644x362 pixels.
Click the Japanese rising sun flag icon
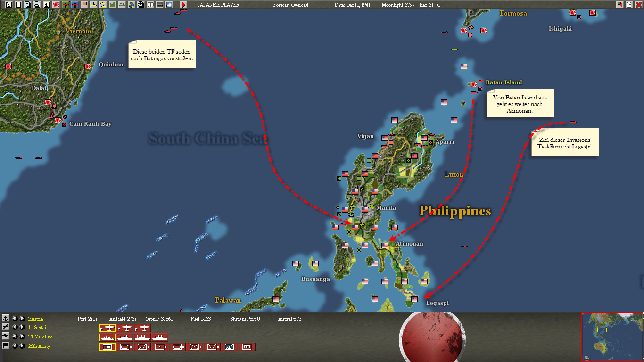[x=56, y=5]
